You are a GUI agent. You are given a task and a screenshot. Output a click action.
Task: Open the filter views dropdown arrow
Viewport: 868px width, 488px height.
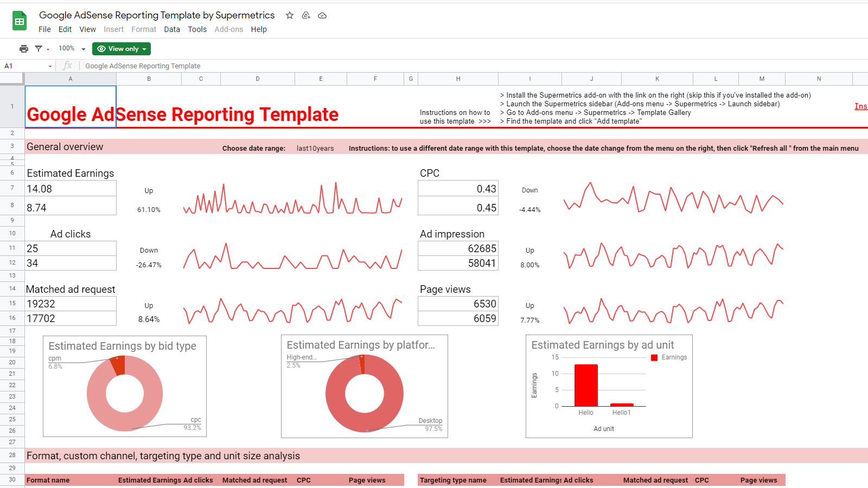pos(48,49)
